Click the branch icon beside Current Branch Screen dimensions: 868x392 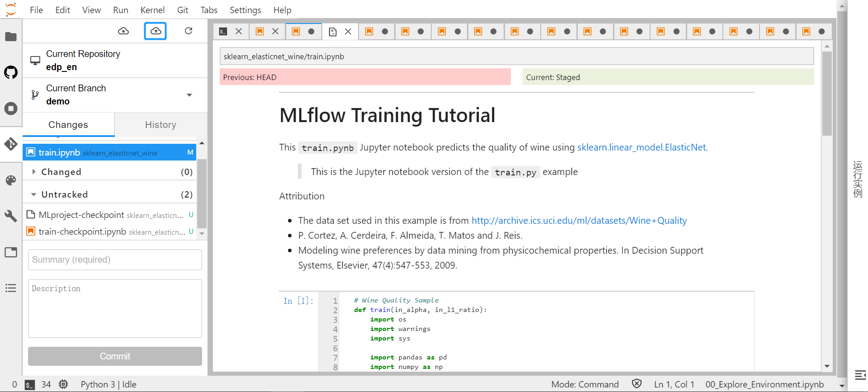(35, 95)
